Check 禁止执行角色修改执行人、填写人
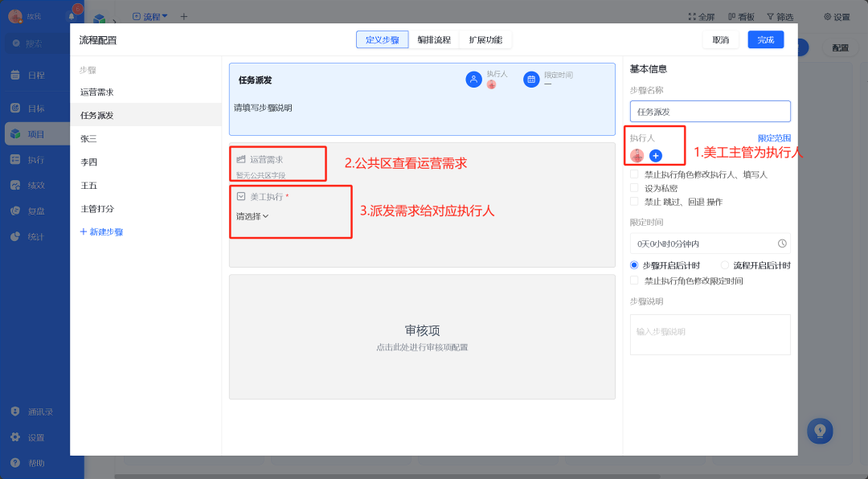 point(633,174)
